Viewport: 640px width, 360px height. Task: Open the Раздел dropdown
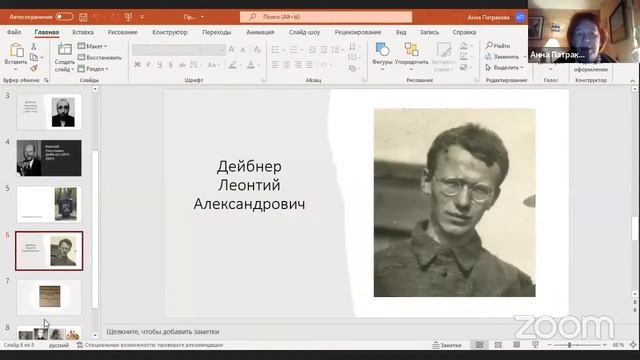[x=93, y=69]
